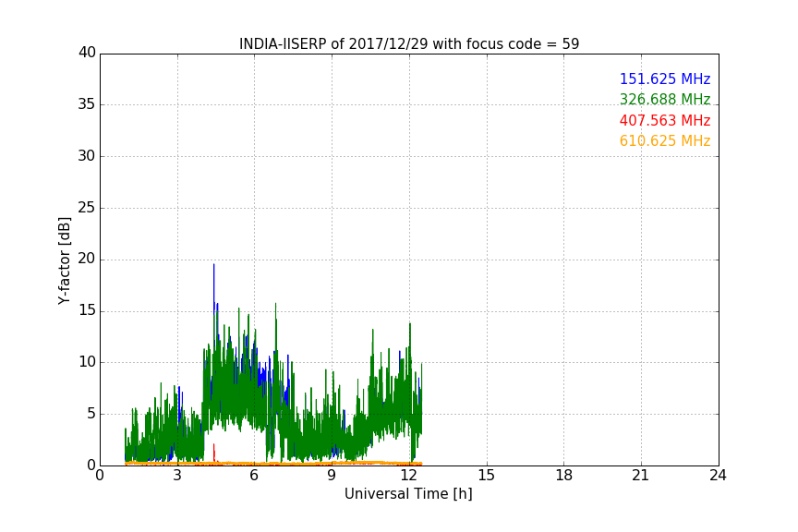Click the x-axis tick value 21

[x=641, y=476]
